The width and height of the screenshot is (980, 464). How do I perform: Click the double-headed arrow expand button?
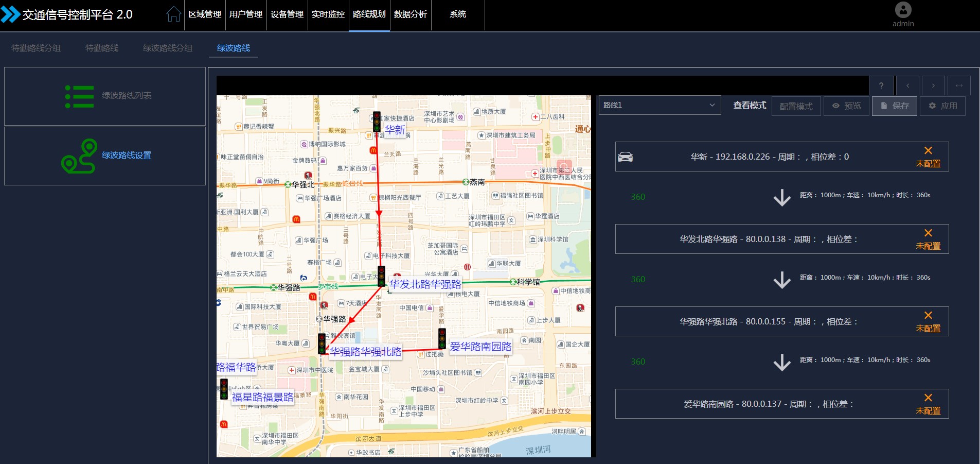click(959, 85)
